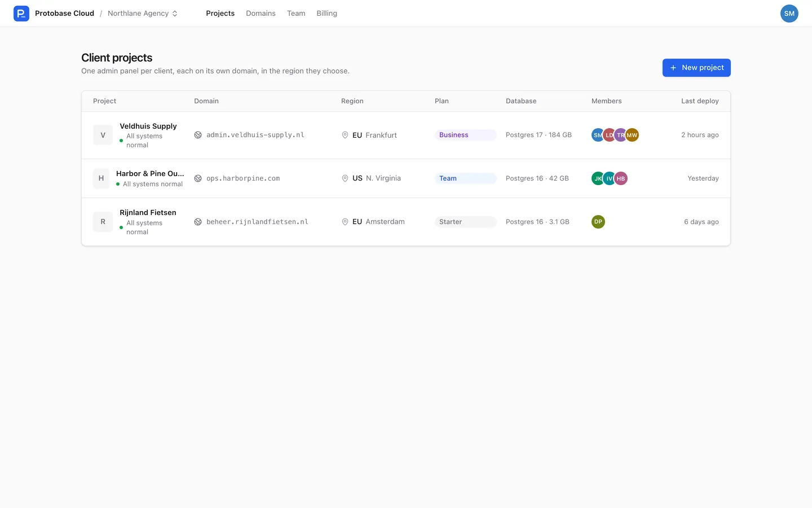Click the ops.harborpine.com domain text

pos(243,178)
